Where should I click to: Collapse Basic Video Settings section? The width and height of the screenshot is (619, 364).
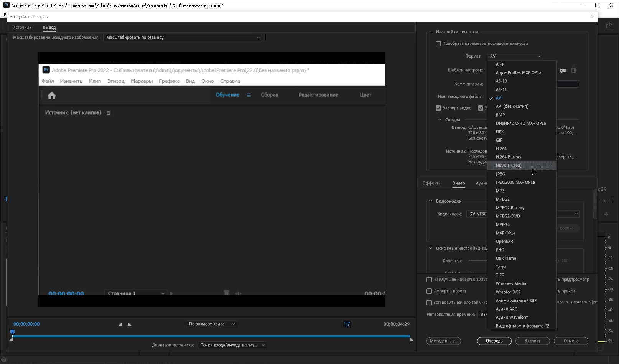click(x=431, y=248)
